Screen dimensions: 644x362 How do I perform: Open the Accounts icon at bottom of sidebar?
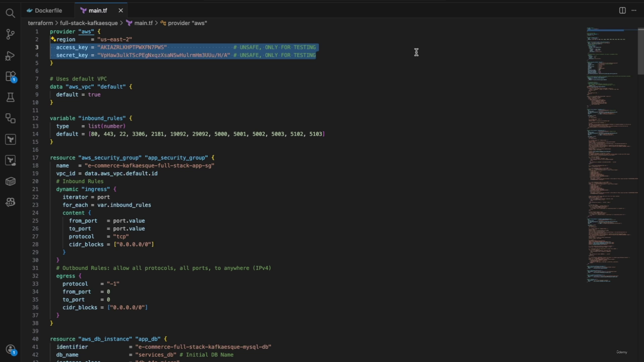(10, 349)
